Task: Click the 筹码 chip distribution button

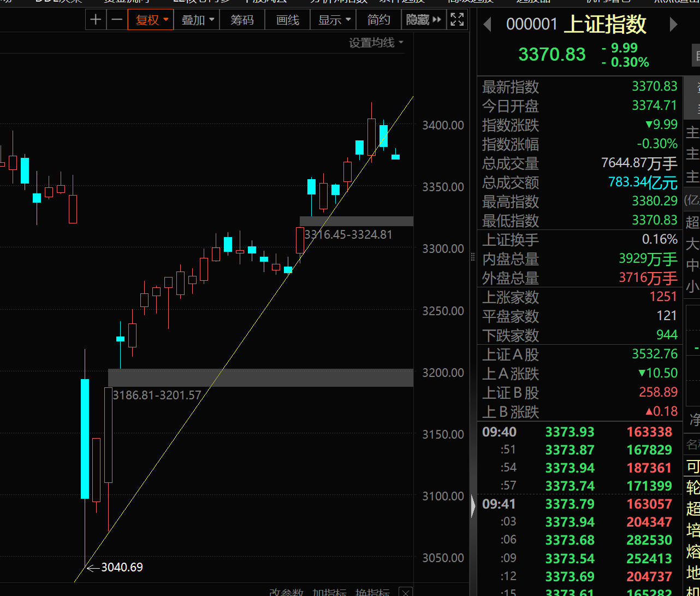Action: click(242, 20)
